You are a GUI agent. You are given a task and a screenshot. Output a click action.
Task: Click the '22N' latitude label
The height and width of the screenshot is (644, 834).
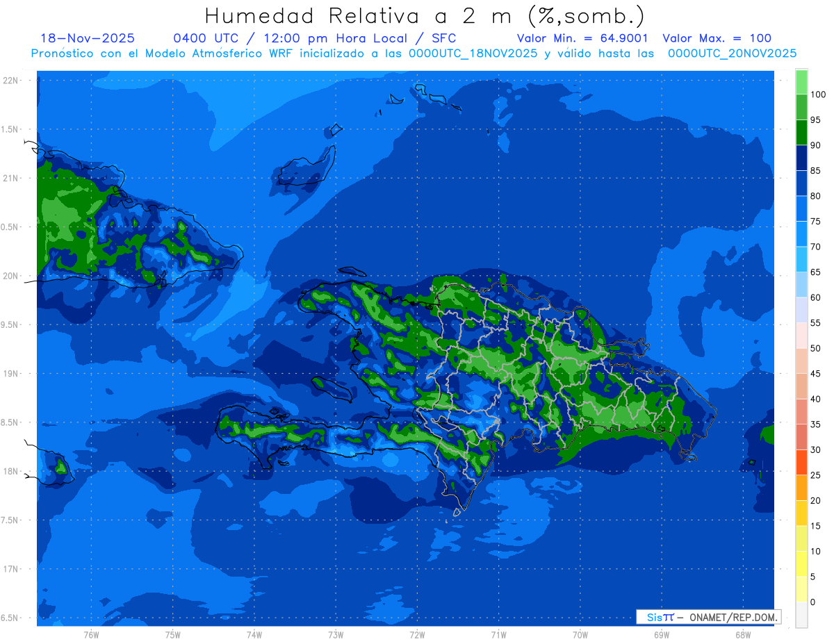click(11, 81)
